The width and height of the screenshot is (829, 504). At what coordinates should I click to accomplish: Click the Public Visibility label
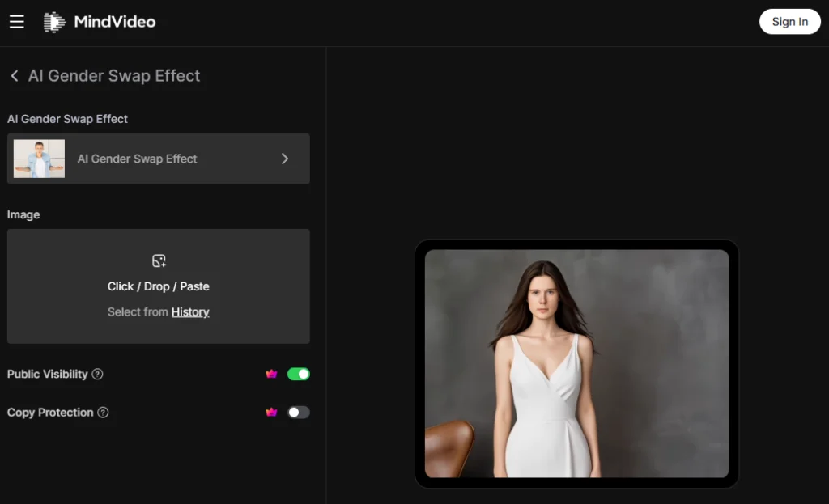pos(47,375)
